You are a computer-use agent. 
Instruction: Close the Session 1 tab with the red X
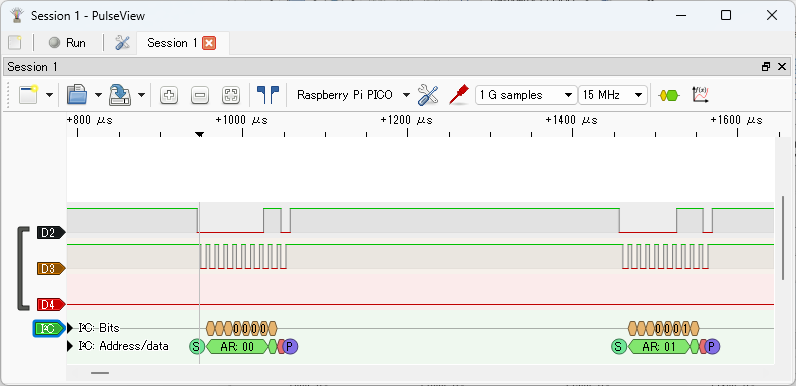point(209,43)
